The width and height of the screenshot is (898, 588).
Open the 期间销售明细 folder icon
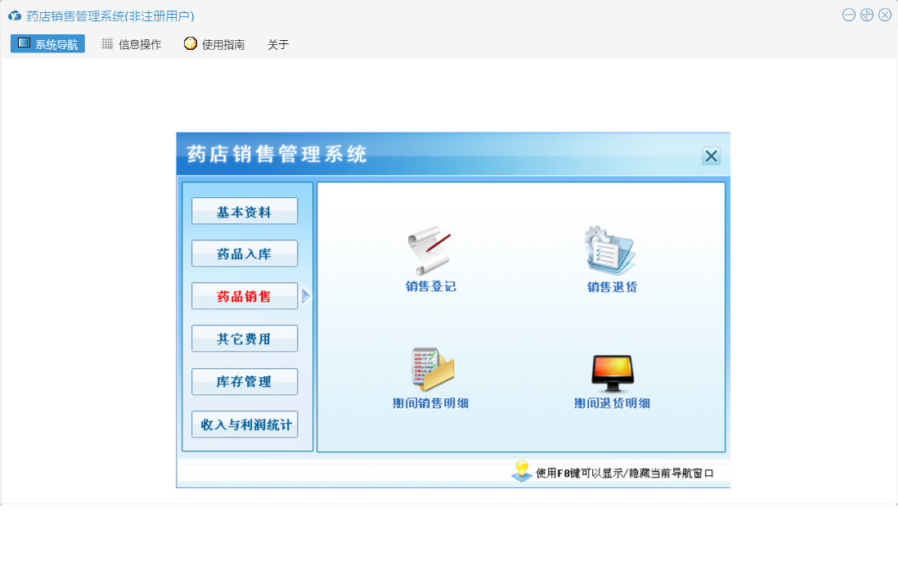(433, 370)
